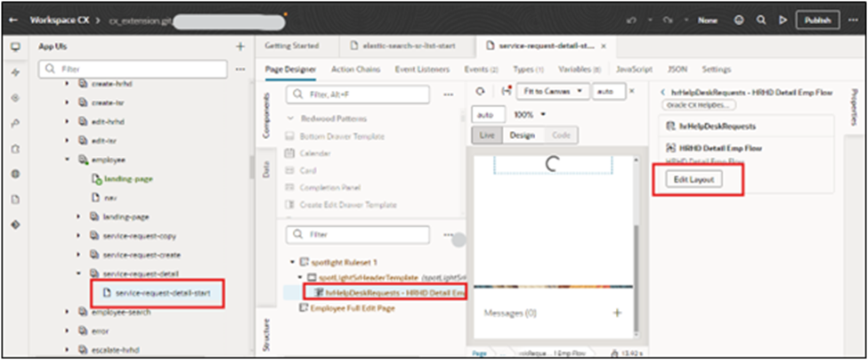Open the header overflow ellipsis menu
Image resolution: width=868 pixels, height=360 pixels.
tap(853, 20)
